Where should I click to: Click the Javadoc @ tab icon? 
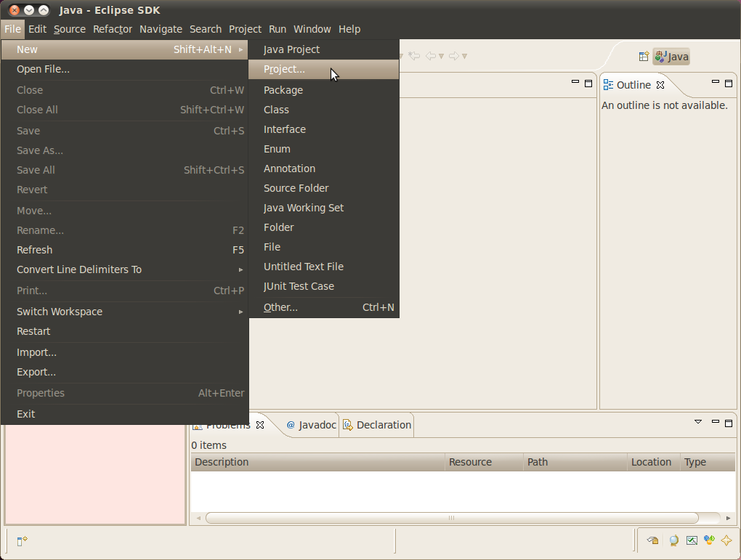[291, 425]
